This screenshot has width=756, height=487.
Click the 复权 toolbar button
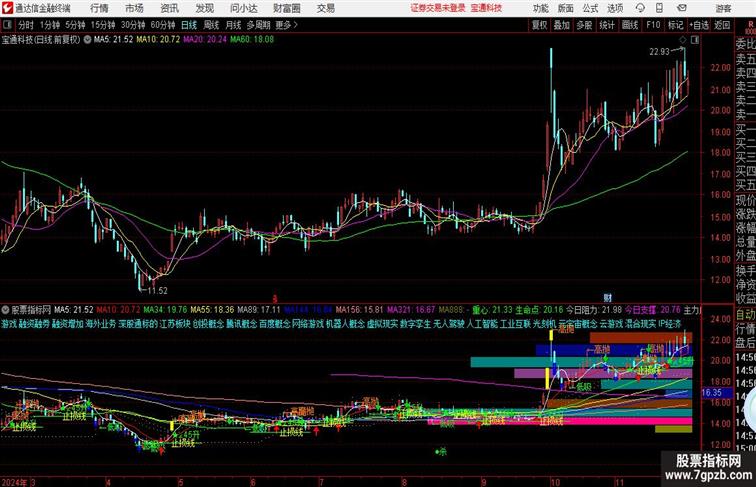(x=540, y=25)
